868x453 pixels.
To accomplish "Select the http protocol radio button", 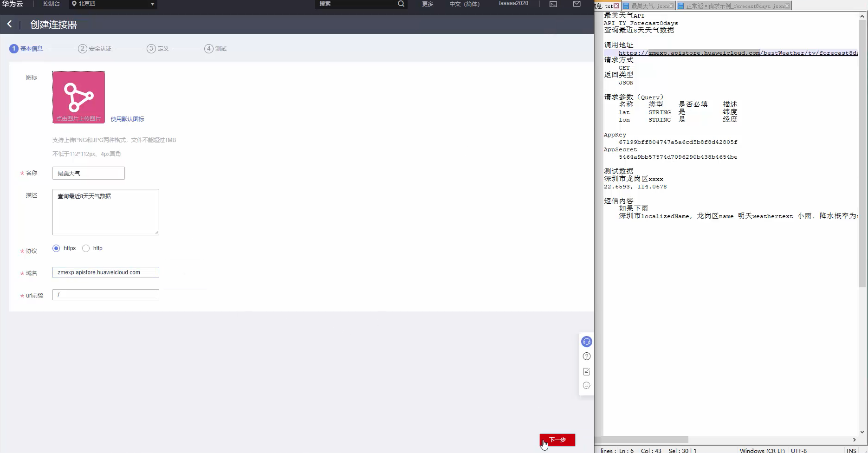I will coord(86,248).
